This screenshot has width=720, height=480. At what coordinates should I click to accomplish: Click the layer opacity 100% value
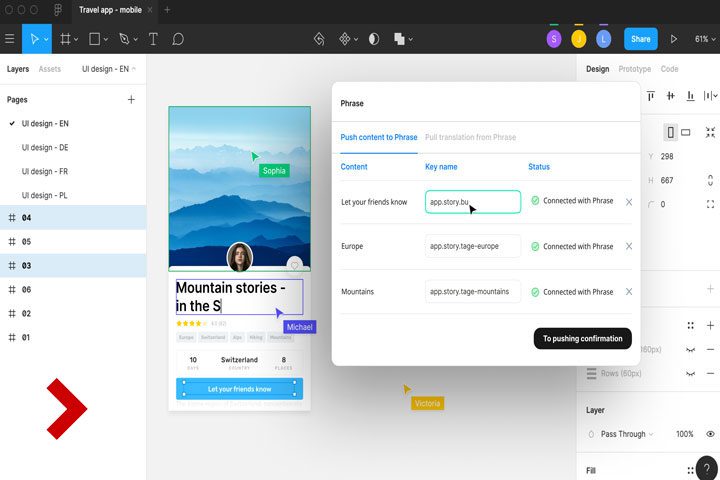tap(685, 434)
